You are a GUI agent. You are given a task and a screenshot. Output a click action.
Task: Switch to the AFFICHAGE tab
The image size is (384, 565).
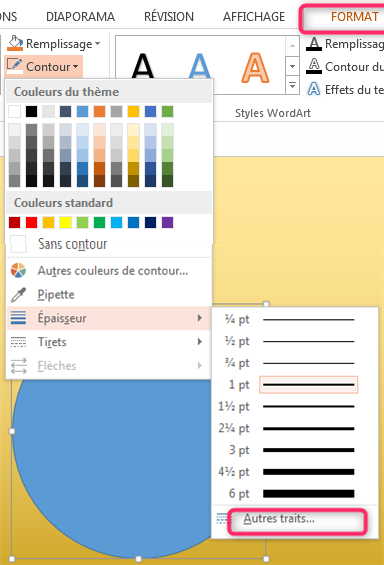[254, 17]
